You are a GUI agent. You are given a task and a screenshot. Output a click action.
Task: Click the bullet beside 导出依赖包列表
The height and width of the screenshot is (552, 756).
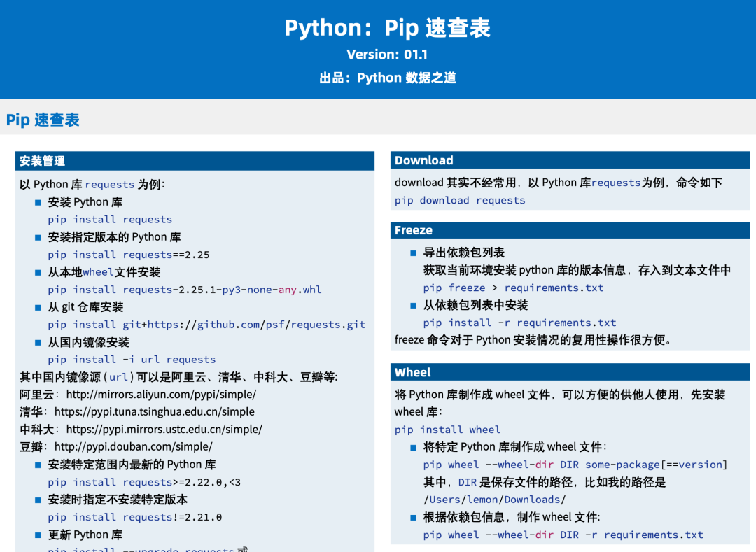coord(412,253)
